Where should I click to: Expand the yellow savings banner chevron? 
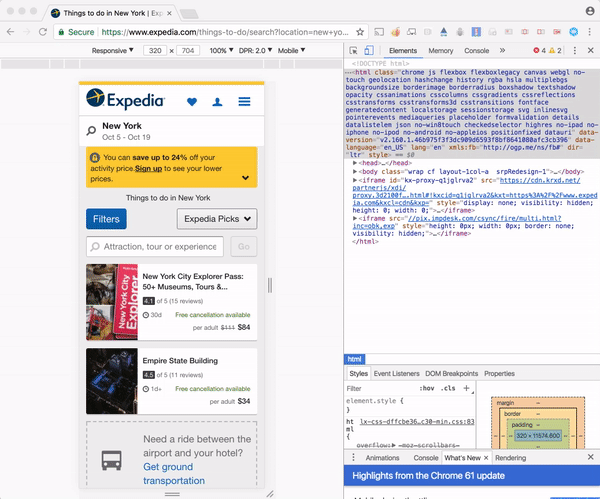tap(246, 178)
